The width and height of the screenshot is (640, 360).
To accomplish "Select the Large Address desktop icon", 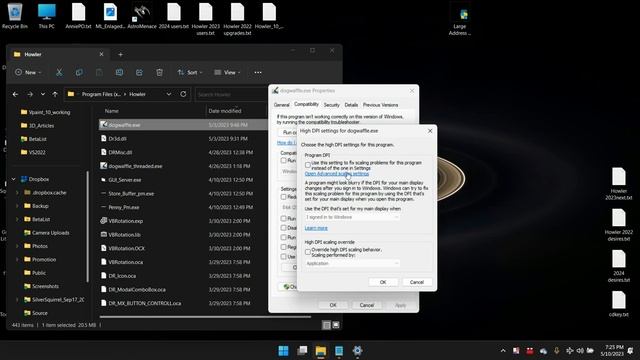I will pyautogui.click(x=460, y=20).
